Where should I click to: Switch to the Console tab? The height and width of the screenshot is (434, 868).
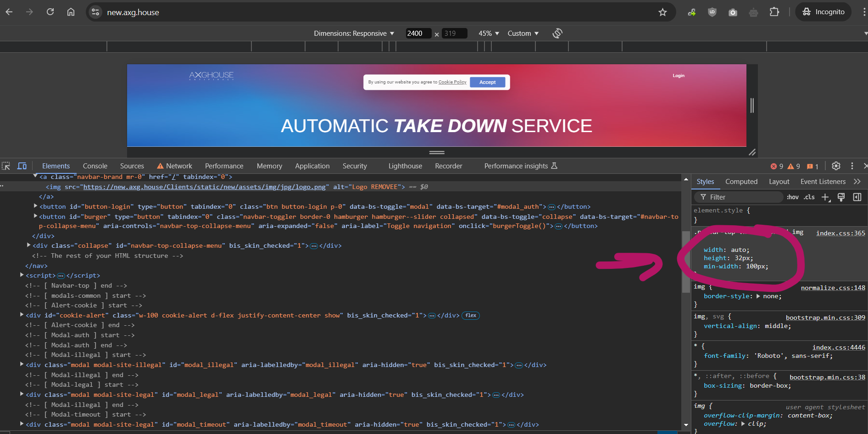[95, 166]
